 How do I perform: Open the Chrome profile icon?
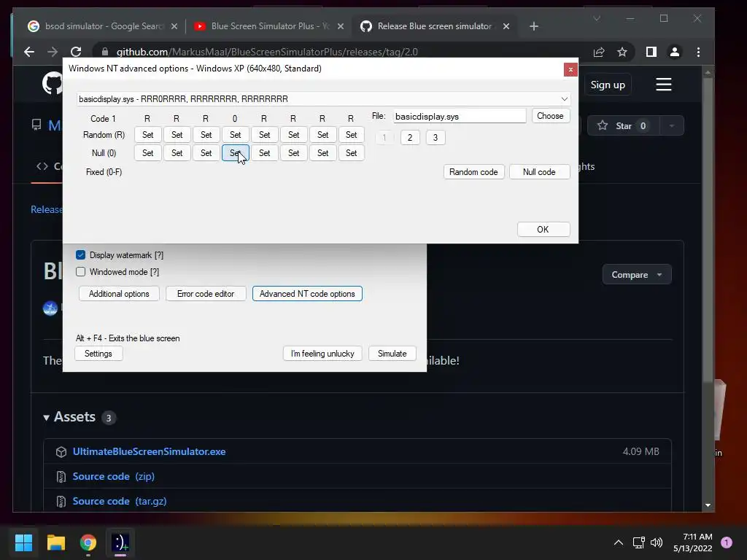coord(675,52)
